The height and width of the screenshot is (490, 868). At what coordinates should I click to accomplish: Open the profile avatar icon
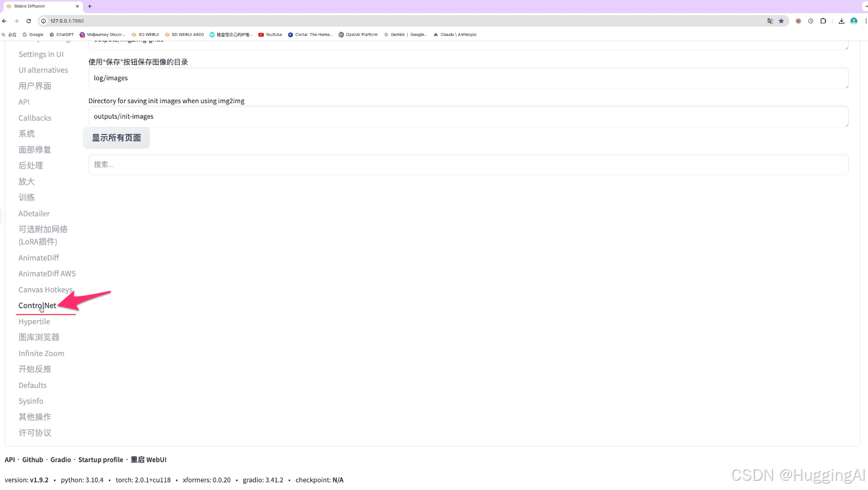click(854, 21)
